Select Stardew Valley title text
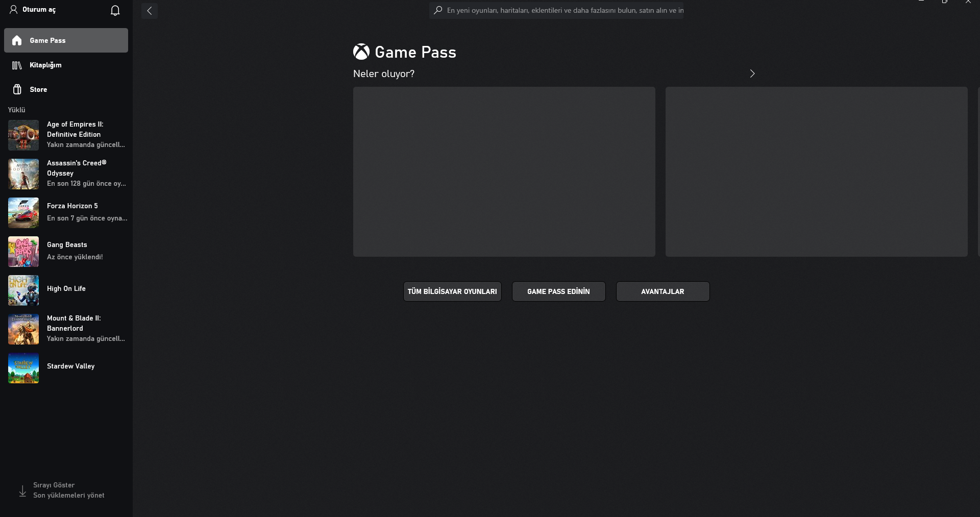This screenshot has height=517, width=980. pos(71,366)
